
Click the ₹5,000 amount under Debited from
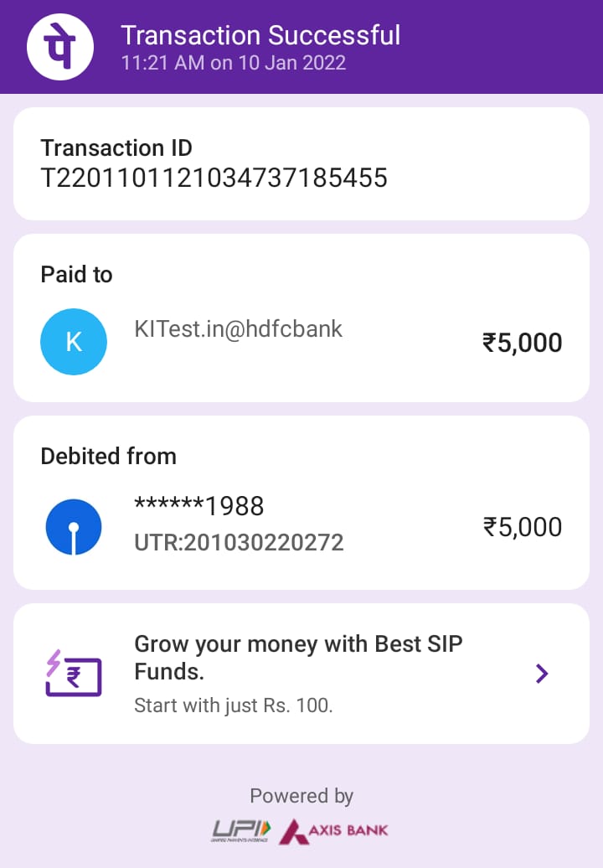tap(522, 527)
